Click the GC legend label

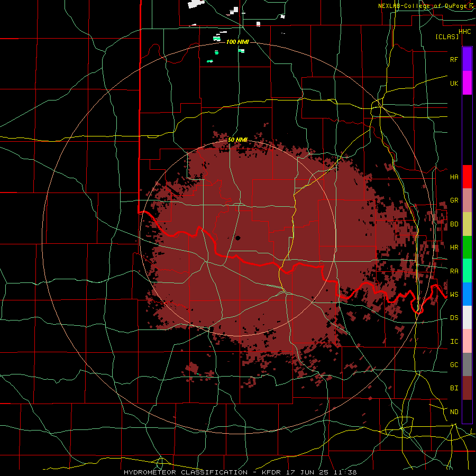[454, 365]
